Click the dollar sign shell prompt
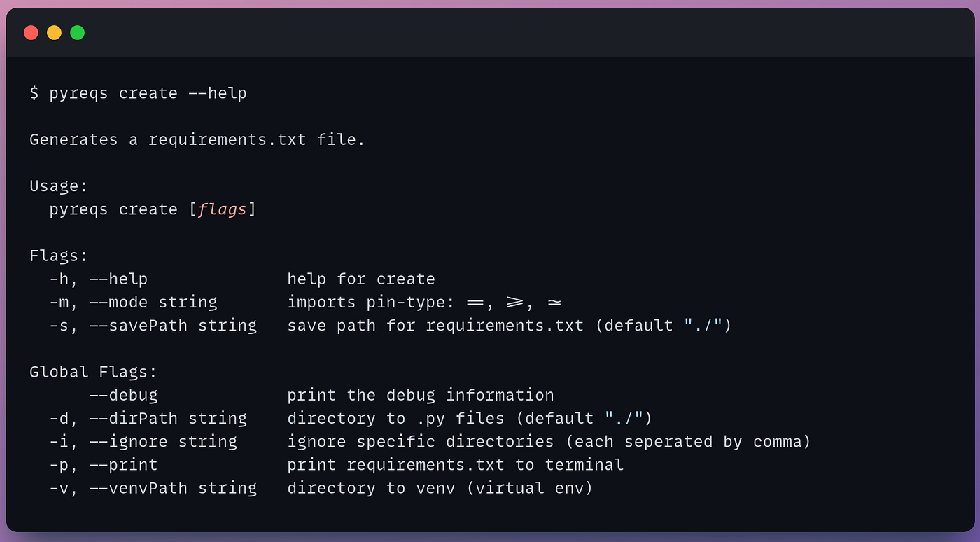This screenshot has height=542, width=980. (x=34, y=93)
